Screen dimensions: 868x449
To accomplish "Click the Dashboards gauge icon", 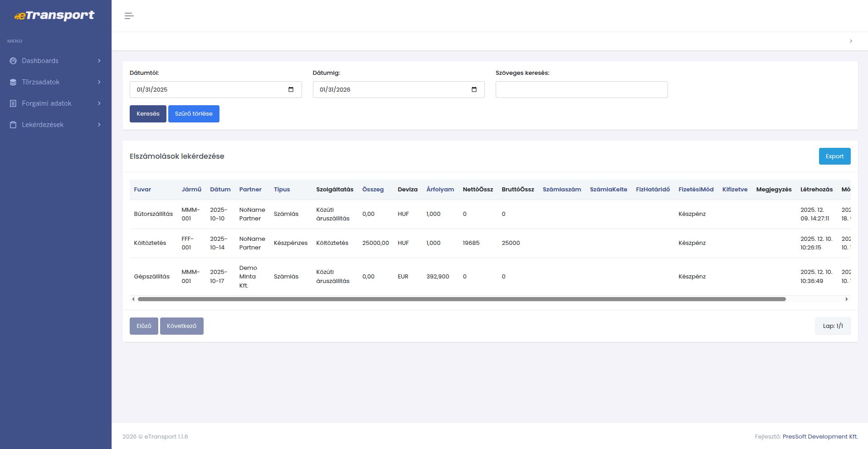I will (13, 61).
